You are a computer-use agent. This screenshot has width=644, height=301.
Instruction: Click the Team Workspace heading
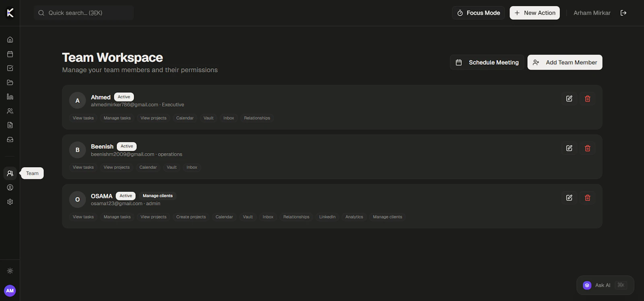tap(112, 57)
